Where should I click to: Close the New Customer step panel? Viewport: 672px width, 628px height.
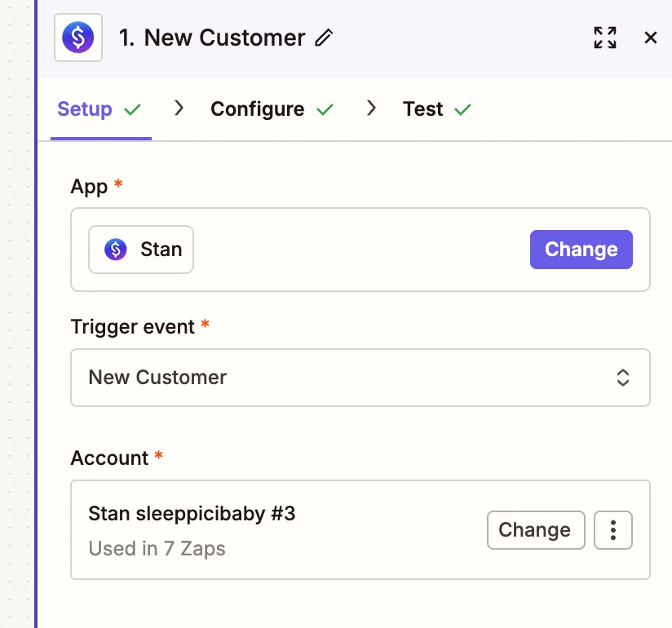pyautogui.click(x=651, y=38)
